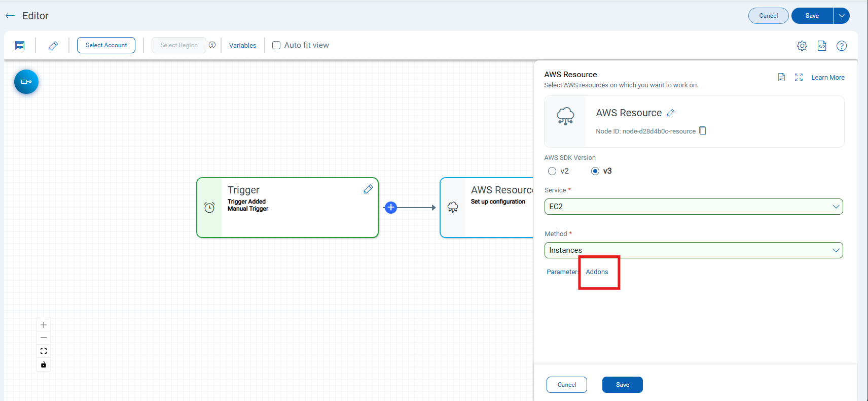Cancel the AWS Resource panel changes
Screen dimensions: 868x401
click(567, 385)
